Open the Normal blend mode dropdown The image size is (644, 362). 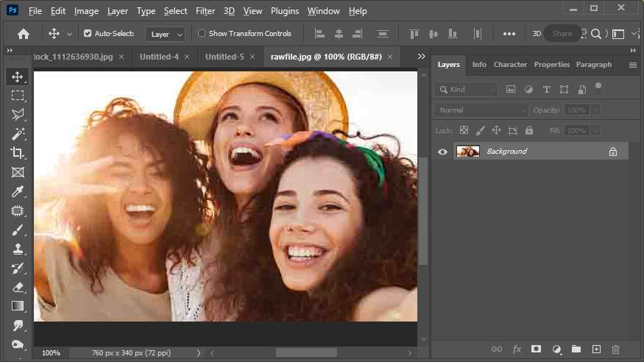point(481,110)
